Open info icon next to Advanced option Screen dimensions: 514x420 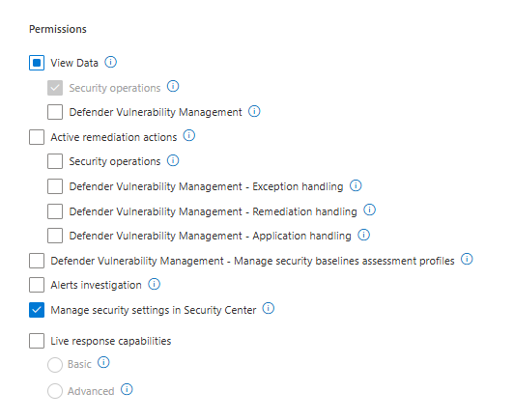127,389
